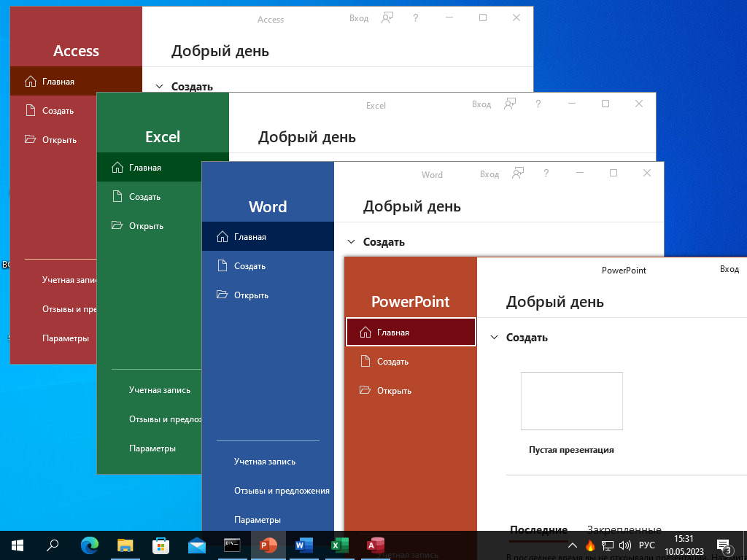Switch to PowerPoint via taskbar icon
The height and width of the screenshot is (560, 747).
[268, 545]
